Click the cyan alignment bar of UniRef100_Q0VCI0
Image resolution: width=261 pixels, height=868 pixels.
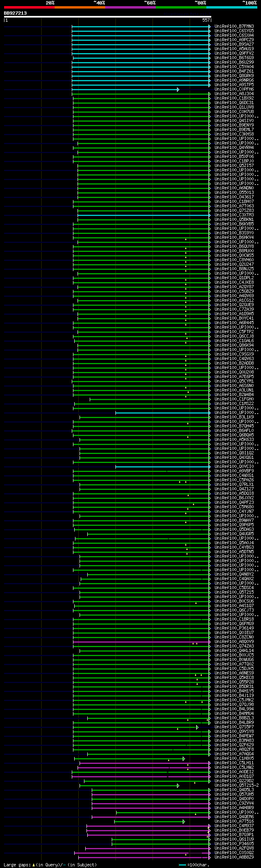(163, 467)
